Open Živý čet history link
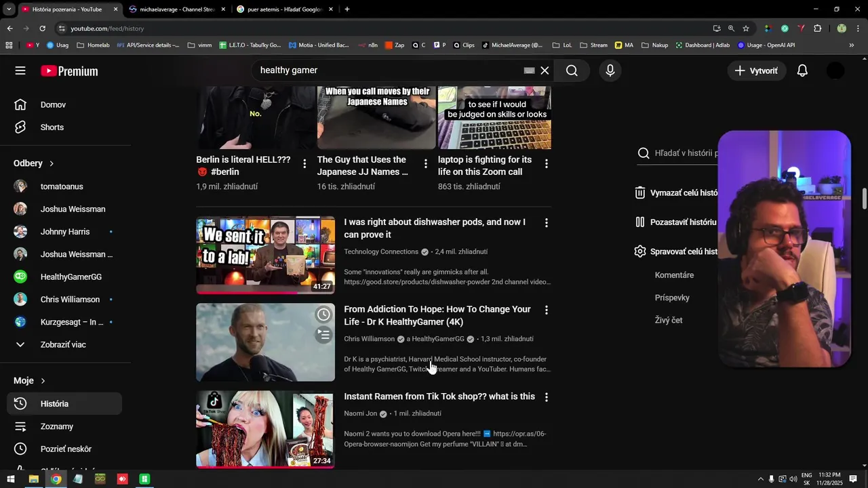Viewport: 868px width, 488px height. pos(669,320)
